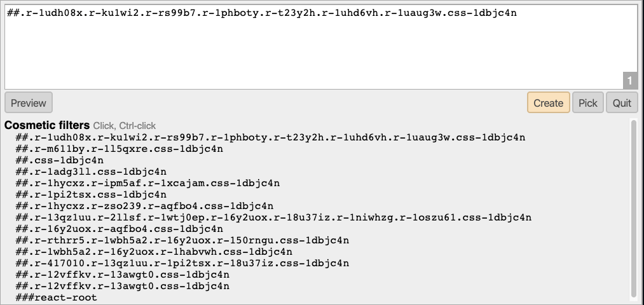Image resolution: width=644 pixels, height=305 pixels.
Task: Choose the filter containing r-zso239
Action: click(x=144, y=206)
